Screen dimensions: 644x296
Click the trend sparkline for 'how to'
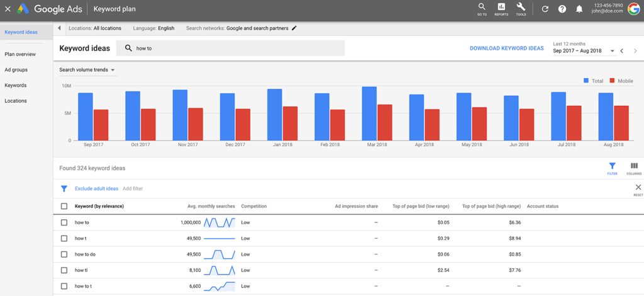pyautogui.click(x=219, y=222)
